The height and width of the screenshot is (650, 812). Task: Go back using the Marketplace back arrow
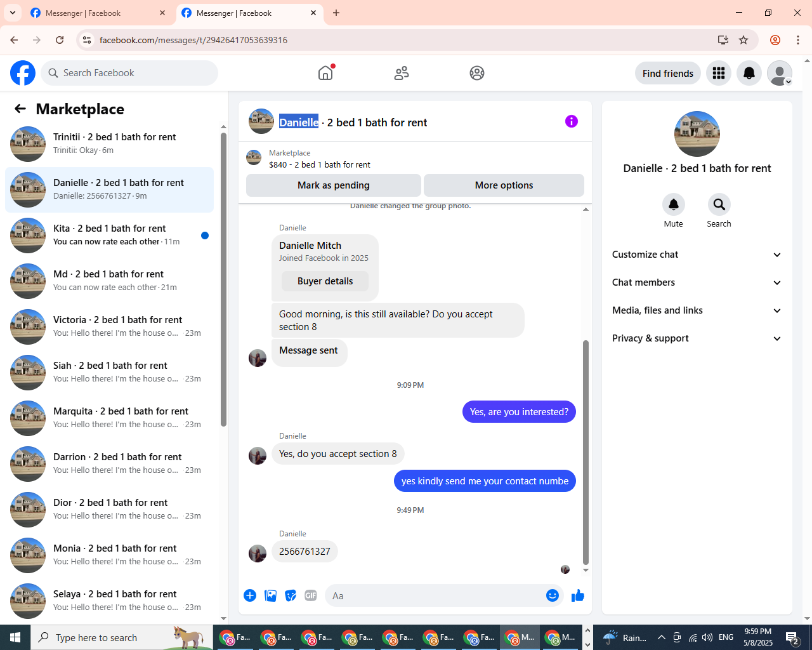pyautogui.click(x=20, y=109)
